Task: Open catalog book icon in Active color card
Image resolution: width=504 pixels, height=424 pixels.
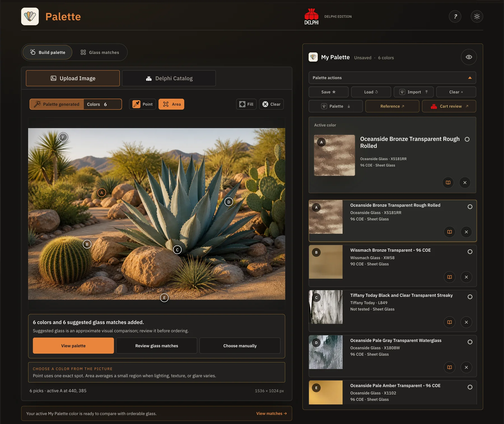Action: (448, 183)
